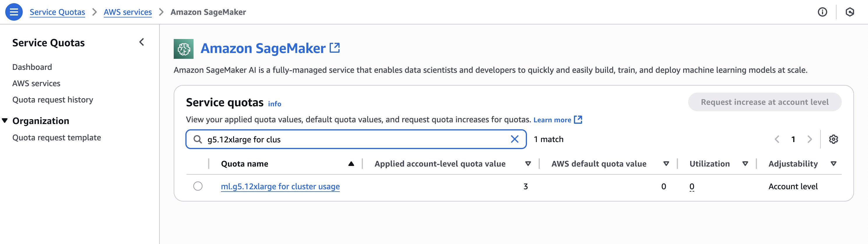Click the Learn more link

552,120
